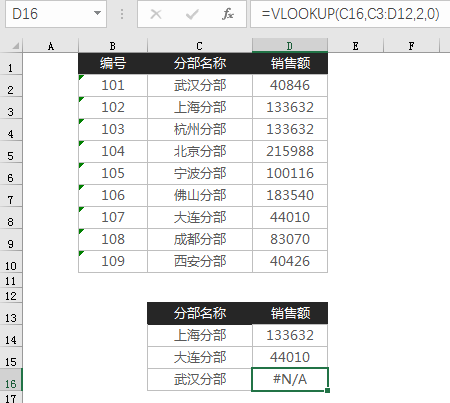The image size is (450, 403).
Task: Select the sales value 83070
Action: pyautogui.click(x=290, y=239)
